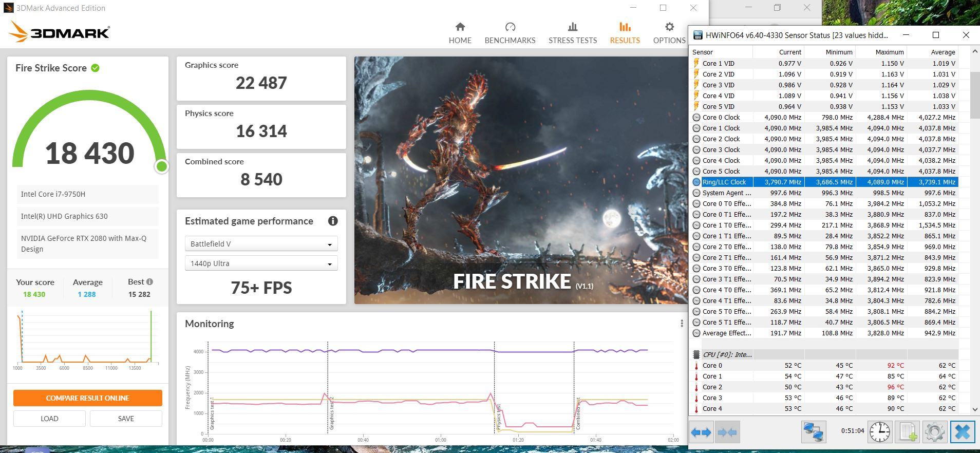Click the Graphics score value 22 487
Image resolution: width=980 pixels, height=453 pixels.
pos(261,83)
